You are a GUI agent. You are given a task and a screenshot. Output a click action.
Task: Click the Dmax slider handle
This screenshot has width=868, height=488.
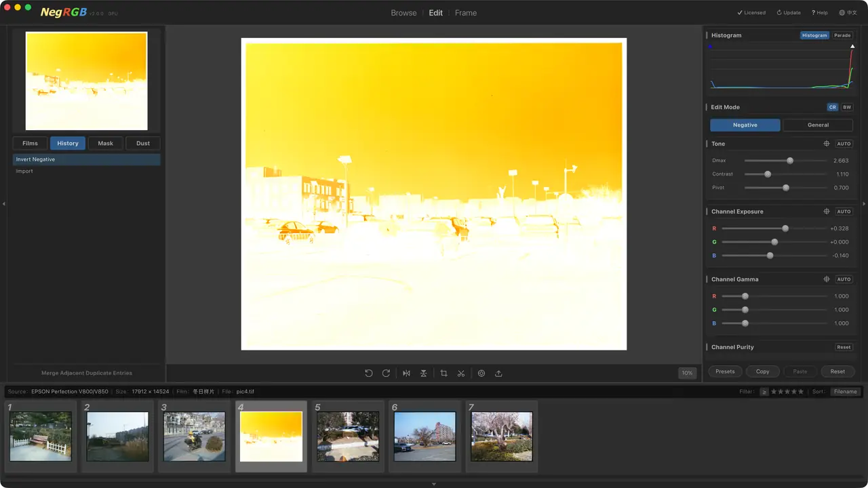790,161
